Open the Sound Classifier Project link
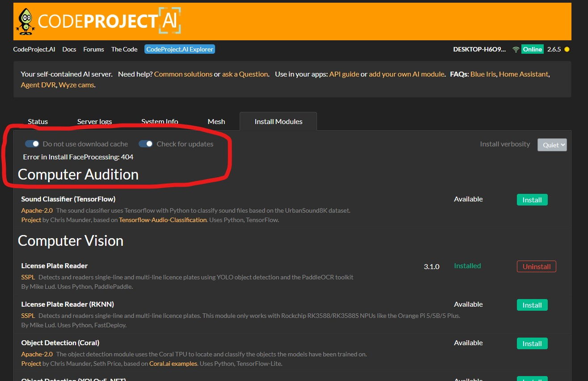 31,220
